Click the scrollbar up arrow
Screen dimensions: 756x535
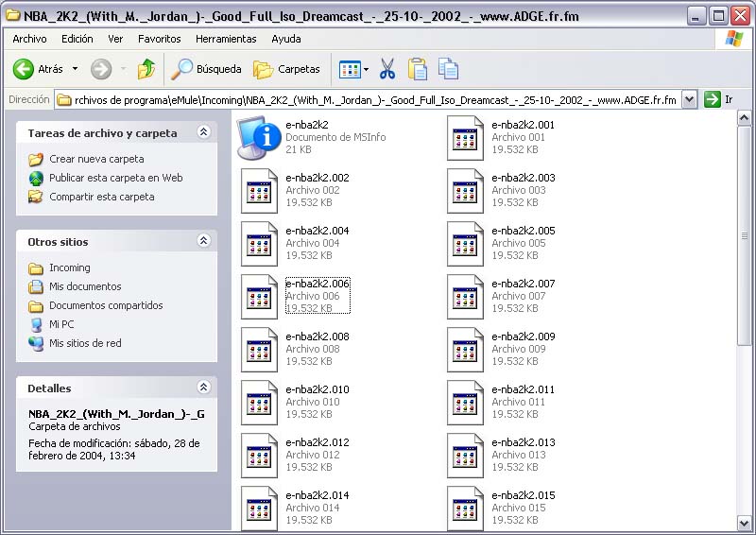point(744,117)
